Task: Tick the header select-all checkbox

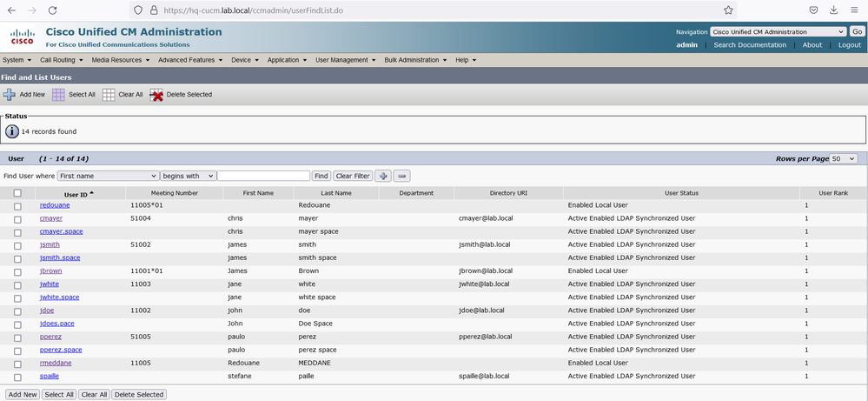Action: 17,193
